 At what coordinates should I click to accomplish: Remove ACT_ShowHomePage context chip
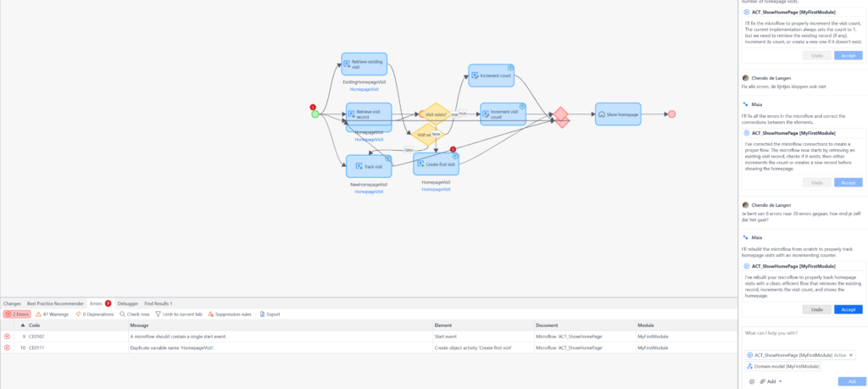851,355
